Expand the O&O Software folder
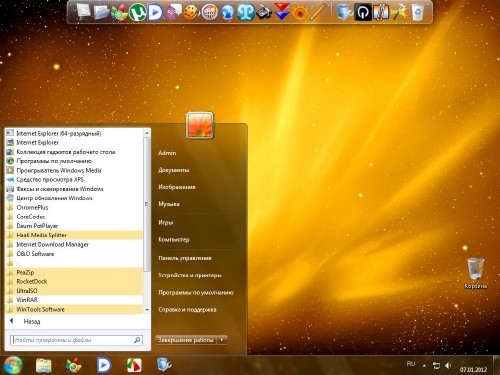This screenshot has height=375, width=500. tap(74, 254)
